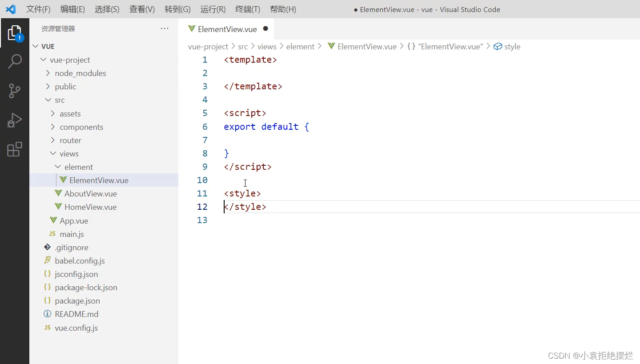The width and height of the screenshot is (640, 364).
Task: Open the 编辑(E) menu
Action: click(72, 9)
